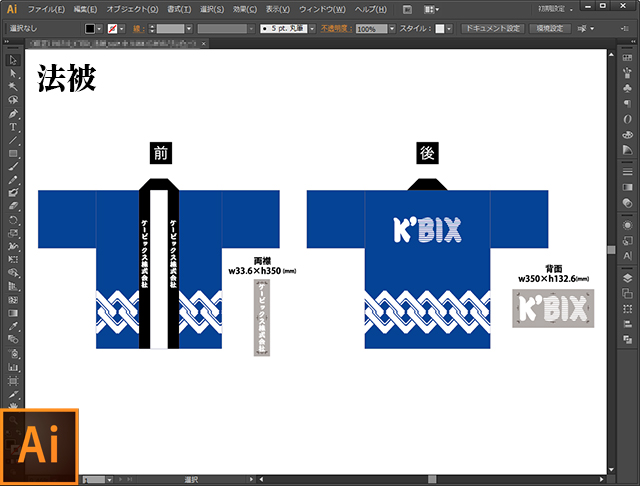Expand the tools panel double-arrow
Image resolution: width=640 pixels, height=486 pixels.
[7, 42]
